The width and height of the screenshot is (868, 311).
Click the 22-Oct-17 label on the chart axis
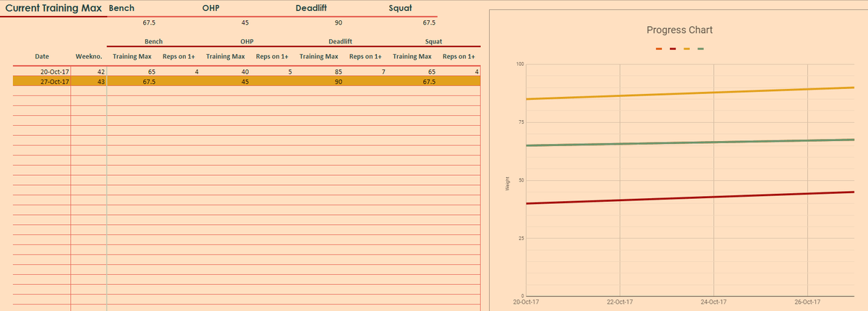click(620, 302)
